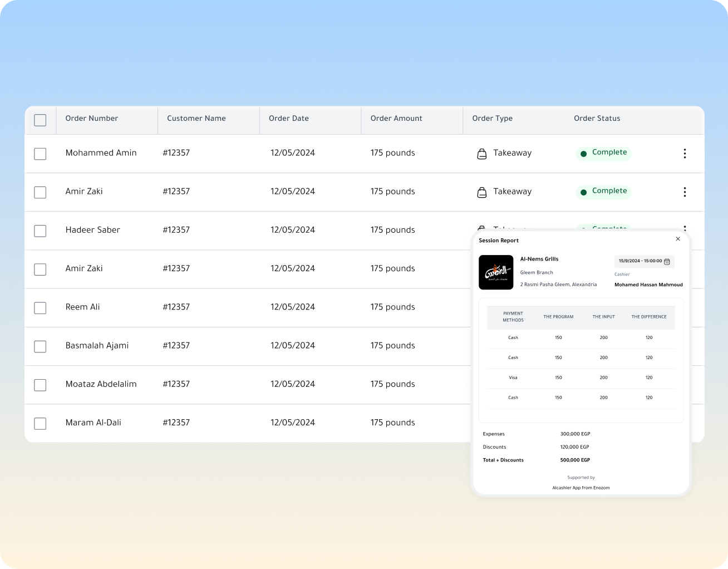The width and height of the screenshot is (728, 569).
Task: Click the Visa payment method row
Action: 581,378
